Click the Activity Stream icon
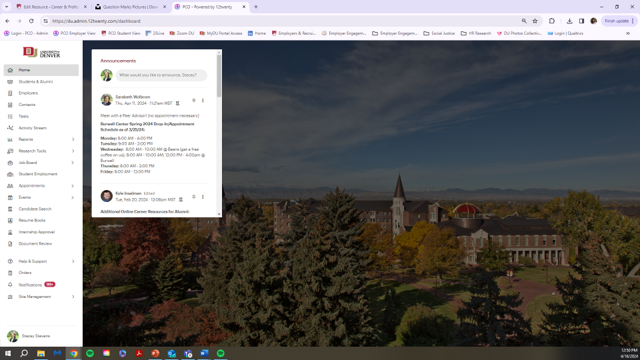The image size is (640, 360). (10, 128)
